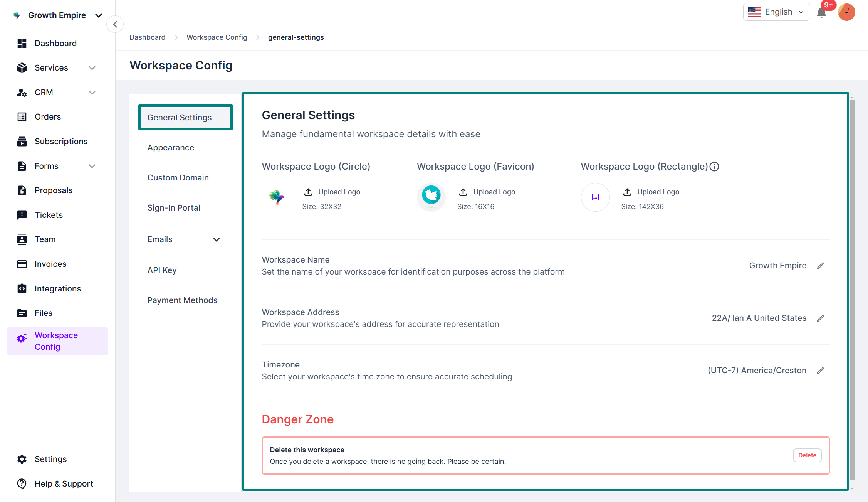The image size is (868, 502).
Task: Click the notification bell icon
Action: [821, 13]
